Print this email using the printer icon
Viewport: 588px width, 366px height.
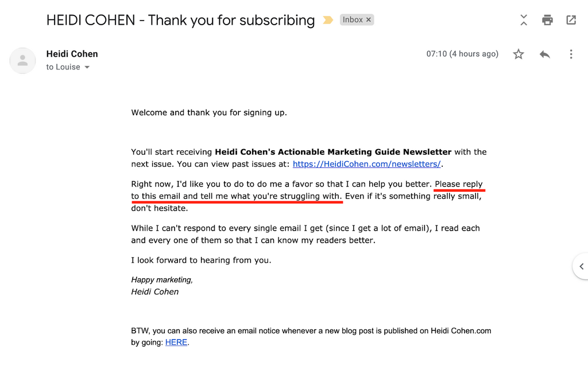547,20
